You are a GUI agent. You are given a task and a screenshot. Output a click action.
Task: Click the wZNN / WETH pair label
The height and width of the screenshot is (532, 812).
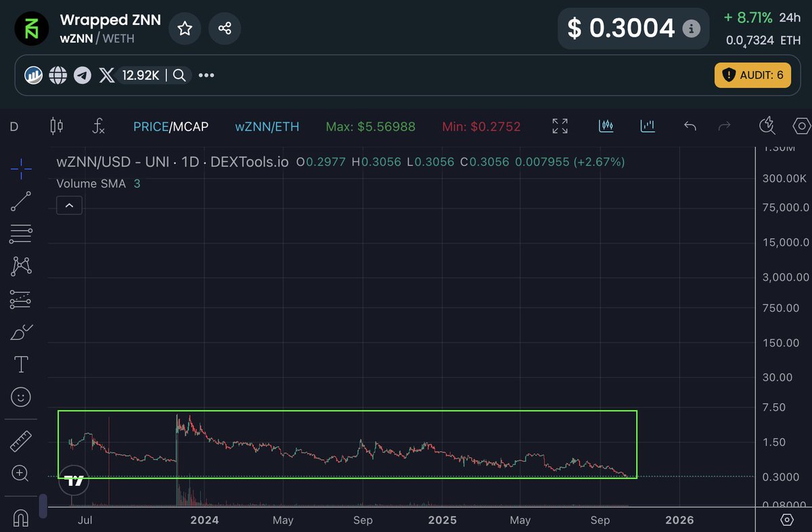pyautogui.click(x=97, y=39)
